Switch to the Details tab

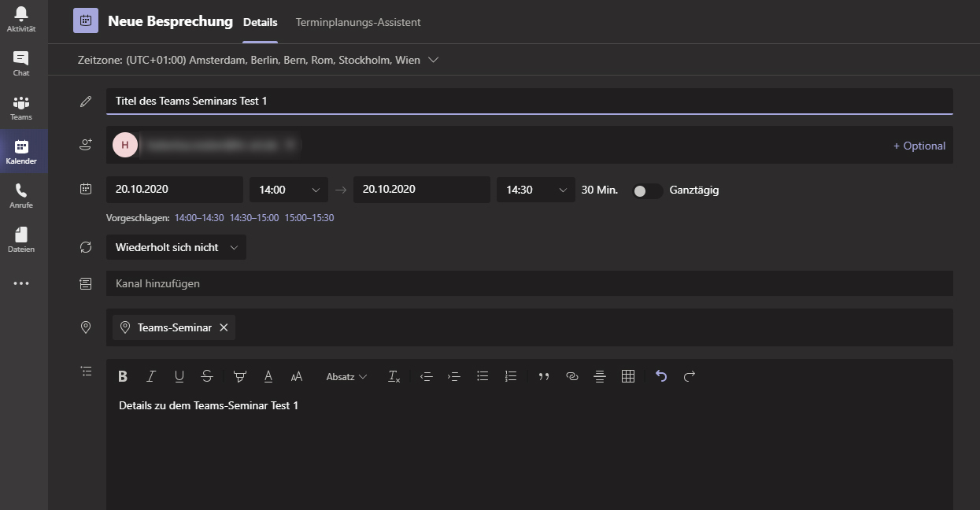[x=261, y=22]
